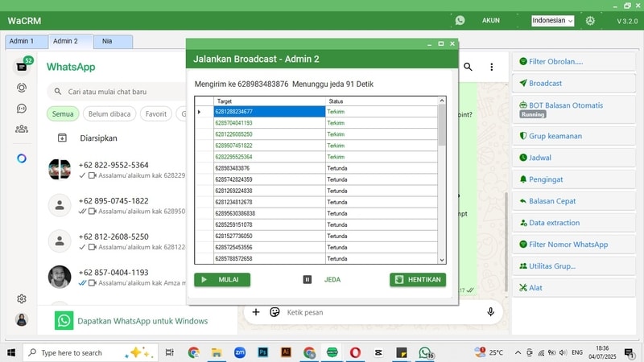Open the three-dot chat menu
Viewport: 644px width, 362px height.
(492, 67)
